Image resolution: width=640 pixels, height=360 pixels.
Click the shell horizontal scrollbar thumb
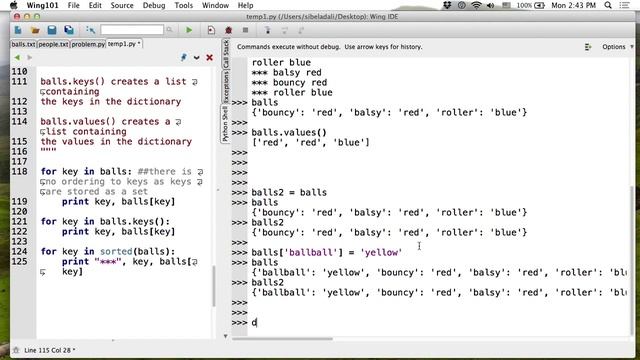[x=282, y=338]
